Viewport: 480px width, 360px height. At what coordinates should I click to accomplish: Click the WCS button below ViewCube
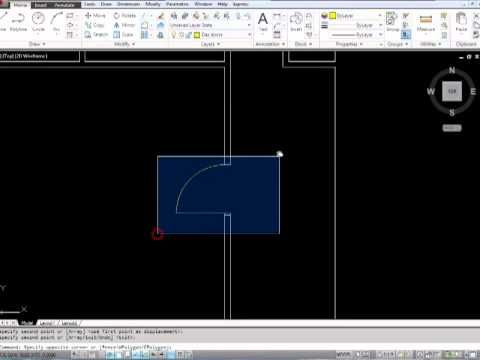[x=452, y=128]
